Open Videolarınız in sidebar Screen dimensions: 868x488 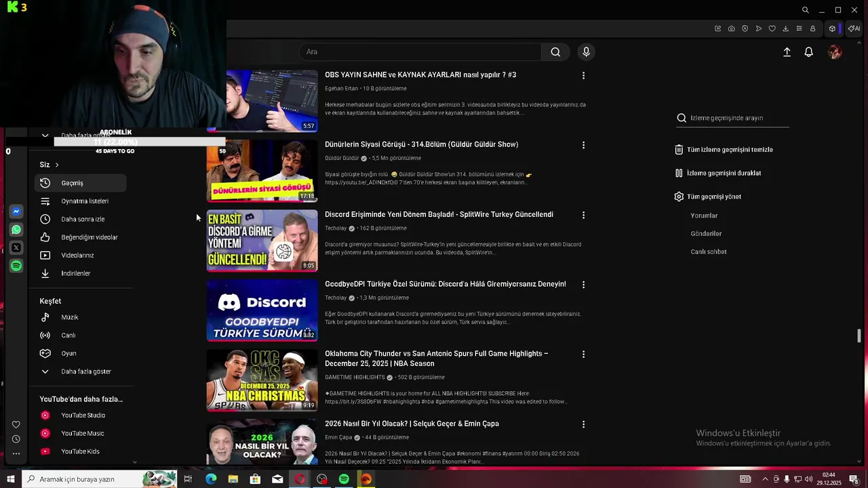(x=80, y=256)
